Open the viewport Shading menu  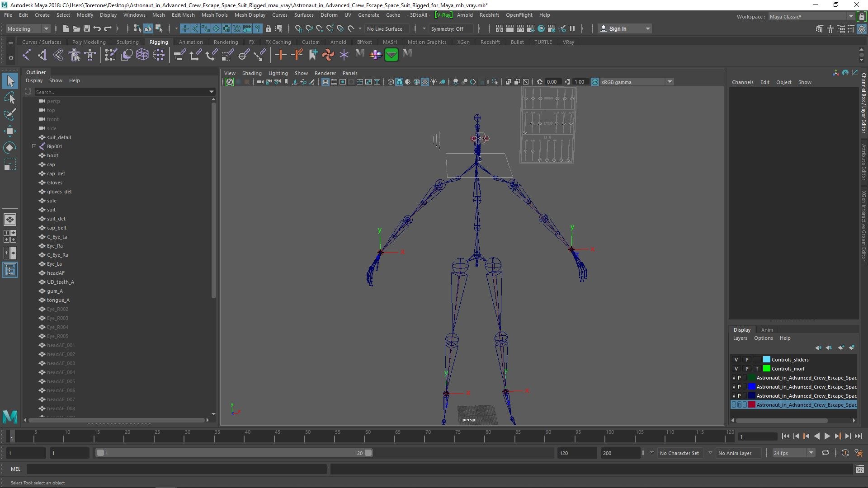[x=252, y=73]
